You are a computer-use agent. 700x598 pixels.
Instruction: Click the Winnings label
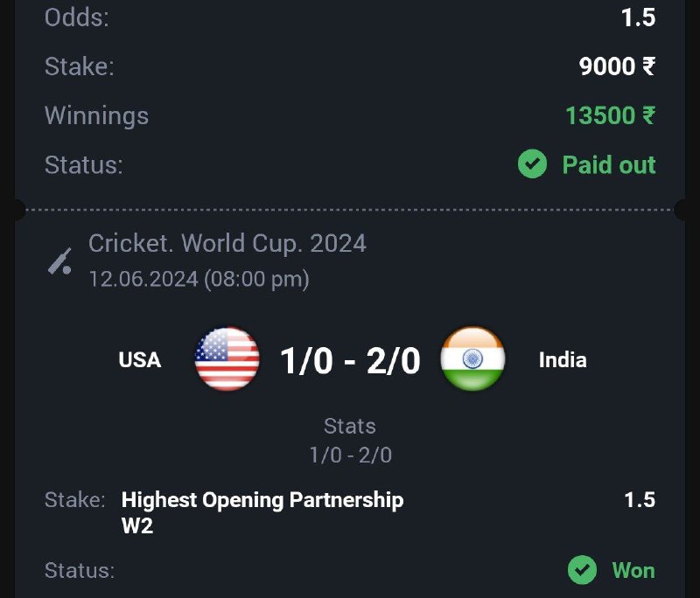tap(96, 115)
